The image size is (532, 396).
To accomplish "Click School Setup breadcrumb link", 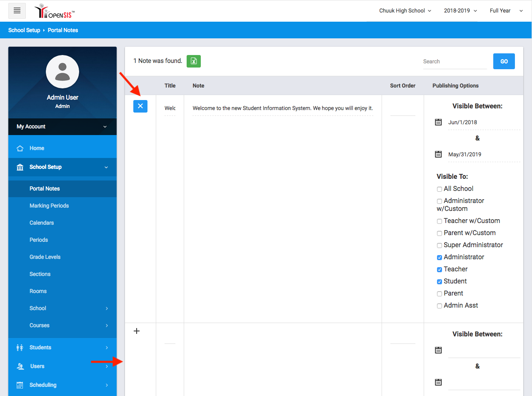I will point(24,30).
